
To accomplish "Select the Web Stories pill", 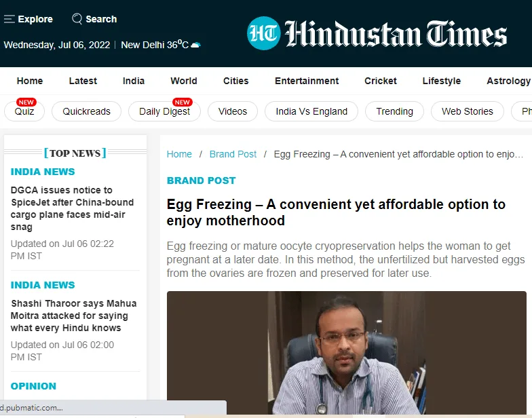I will [x=467, y=111].
